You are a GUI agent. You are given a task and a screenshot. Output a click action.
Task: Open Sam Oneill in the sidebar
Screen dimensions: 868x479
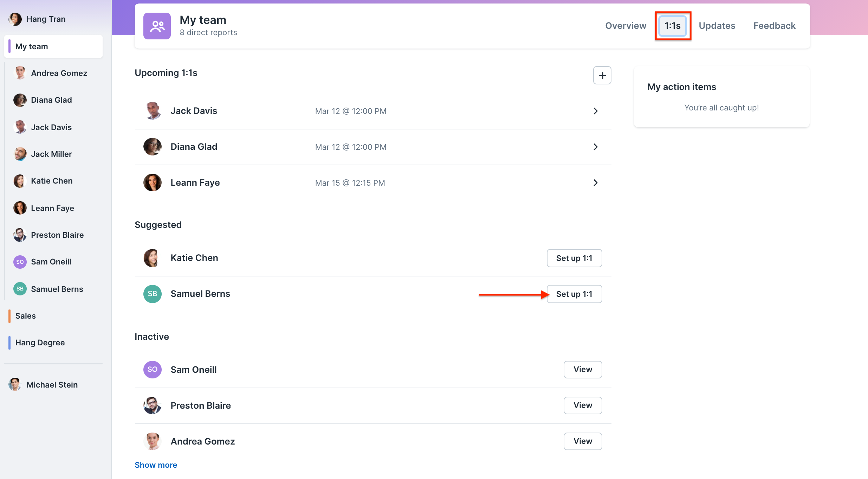point(53,262)
